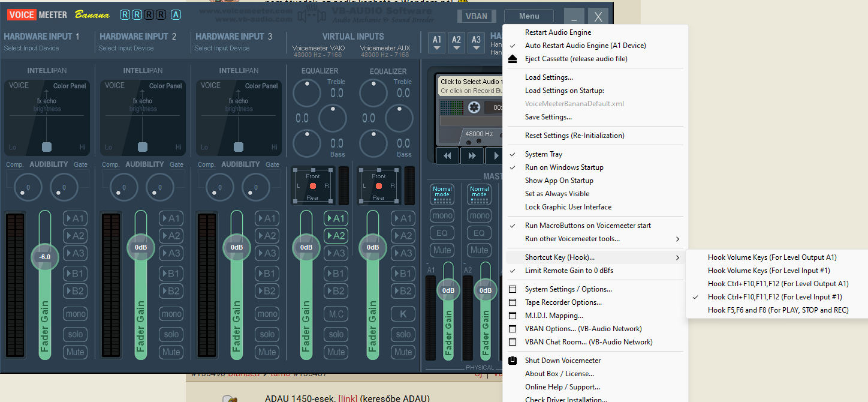Click the cassette reel icon
Screen dimensions: 868x402
click(x=474, y=107)
